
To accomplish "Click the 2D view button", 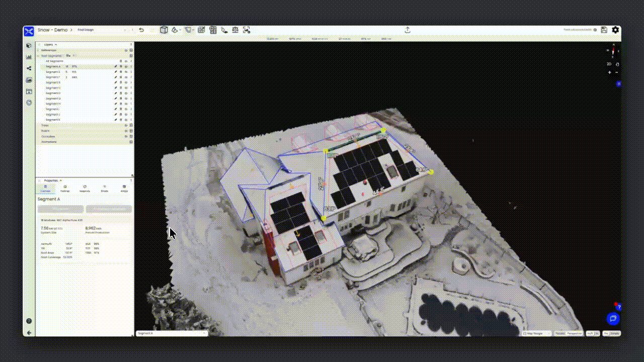I will (x=609, y=64).
